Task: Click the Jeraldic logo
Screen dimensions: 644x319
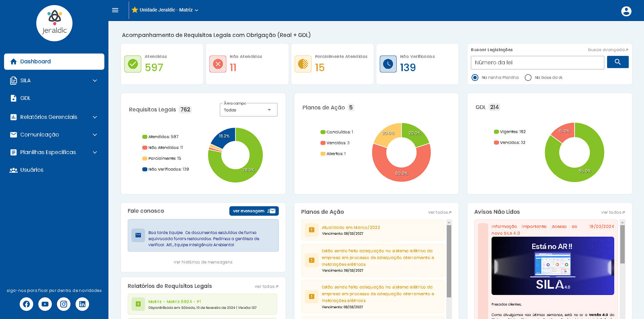Action: (x=54, y=23)
